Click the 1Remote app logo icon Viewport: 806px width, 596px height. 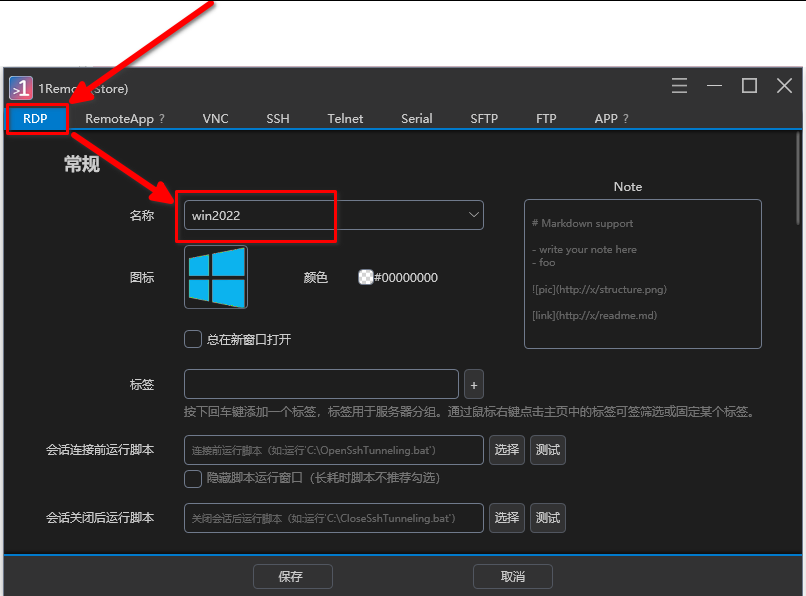[x=20, y=88]
